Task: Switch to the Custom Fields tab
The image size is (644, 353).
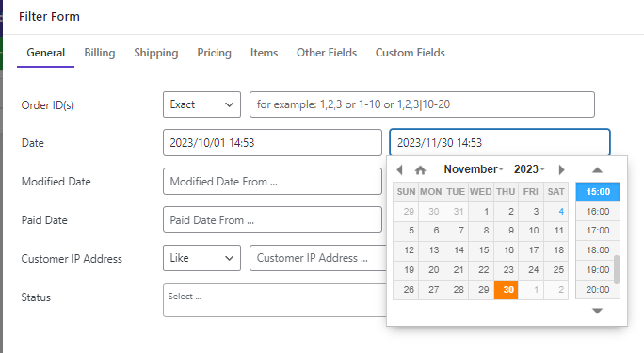Action: click(411, 53)
